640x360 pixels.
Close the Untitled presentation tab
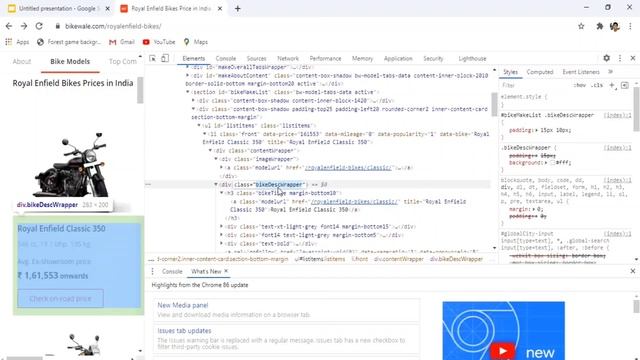coord(107,8)
